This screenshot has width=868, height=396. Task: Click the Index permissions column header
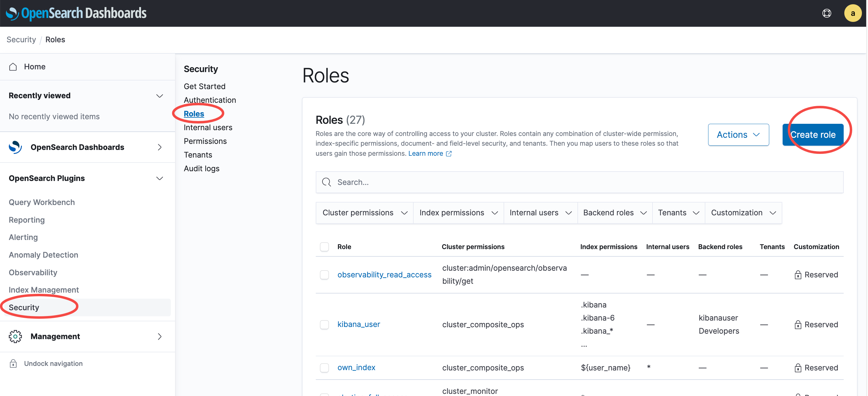pyautogui.click(x=608, y=247)
